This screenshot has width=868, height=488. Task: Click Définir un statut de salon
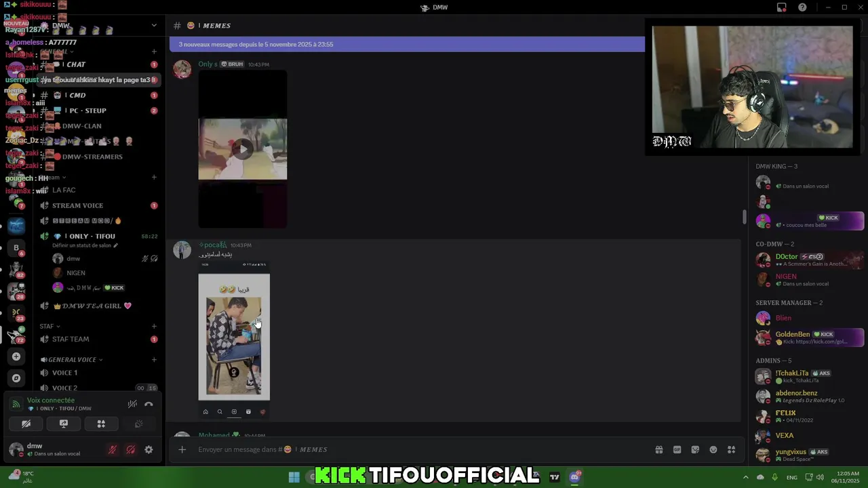(x=85, y=245)
